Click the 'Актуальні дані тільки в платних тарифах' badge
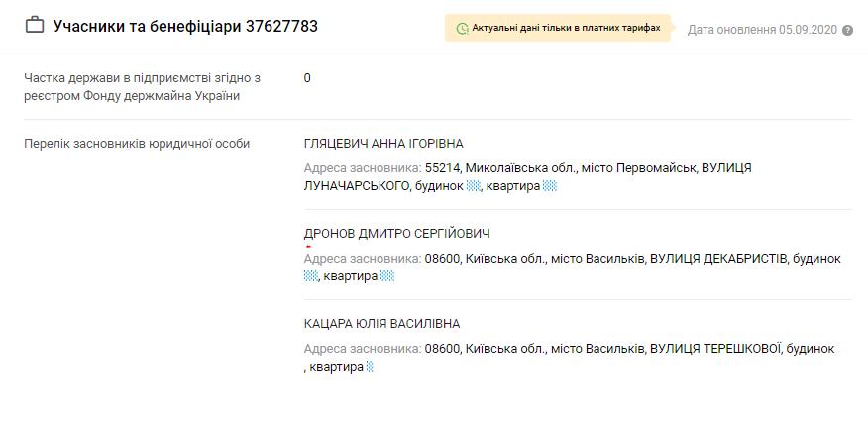This screenshot has width=868, height=430. tap(559, 29)
